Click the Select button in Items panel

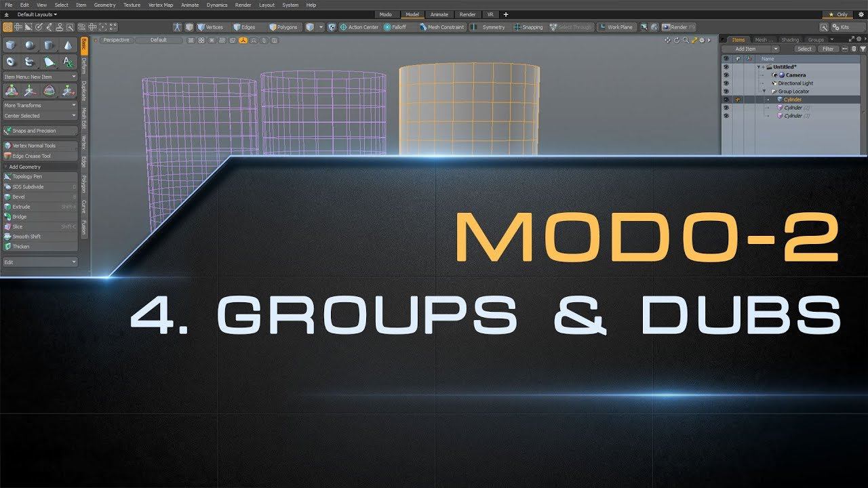pos(804,49)
